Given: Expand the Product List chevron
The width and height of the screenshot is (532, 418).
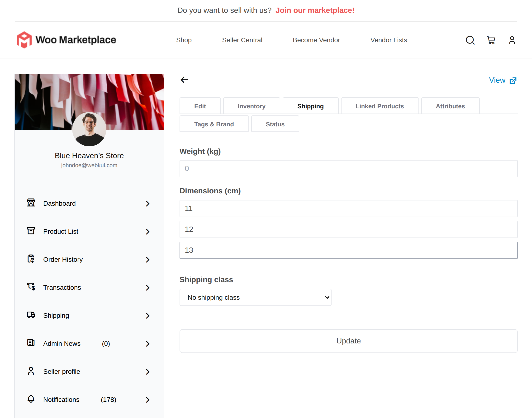Looking at the screenshot, I should pyautogui.click(x=147, y=232).
